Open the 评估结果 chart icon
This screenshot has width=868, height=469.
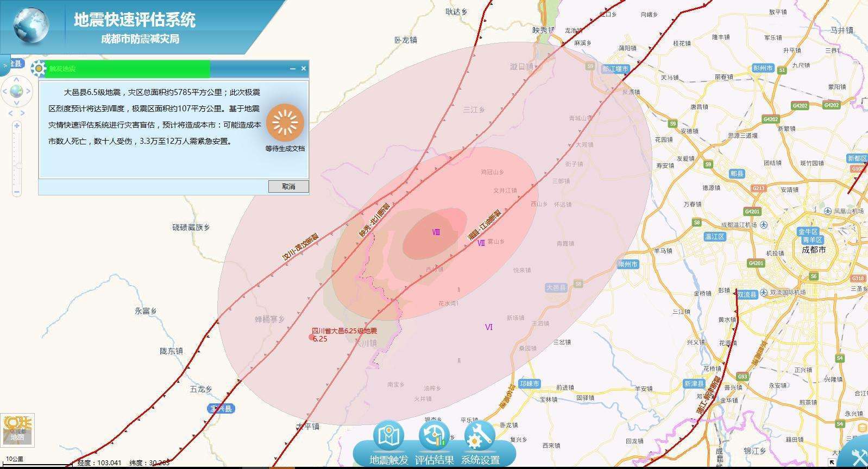pyautogui.click(x=434, y=436)
